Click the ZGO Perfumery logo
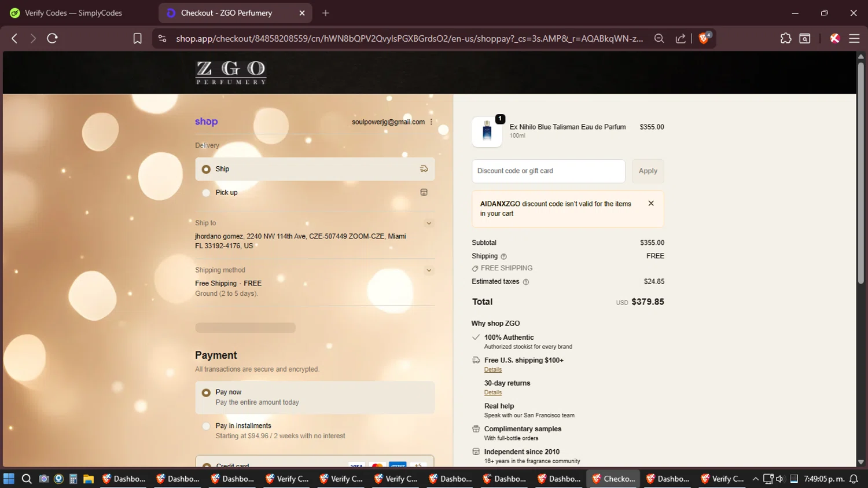Viewport: 868px width, 488px height. tap(231, 72)
